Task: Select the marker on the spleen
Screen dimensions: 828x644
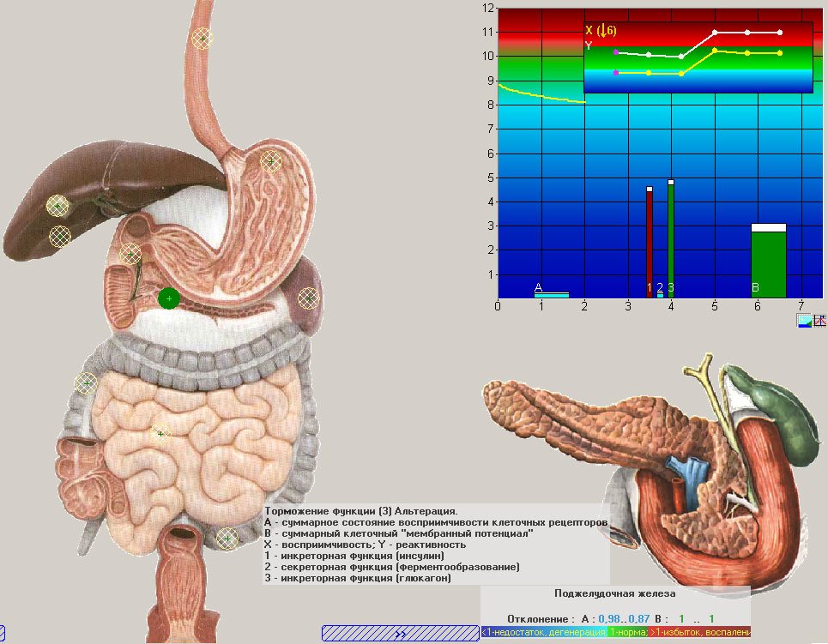Action: (308, 298)
